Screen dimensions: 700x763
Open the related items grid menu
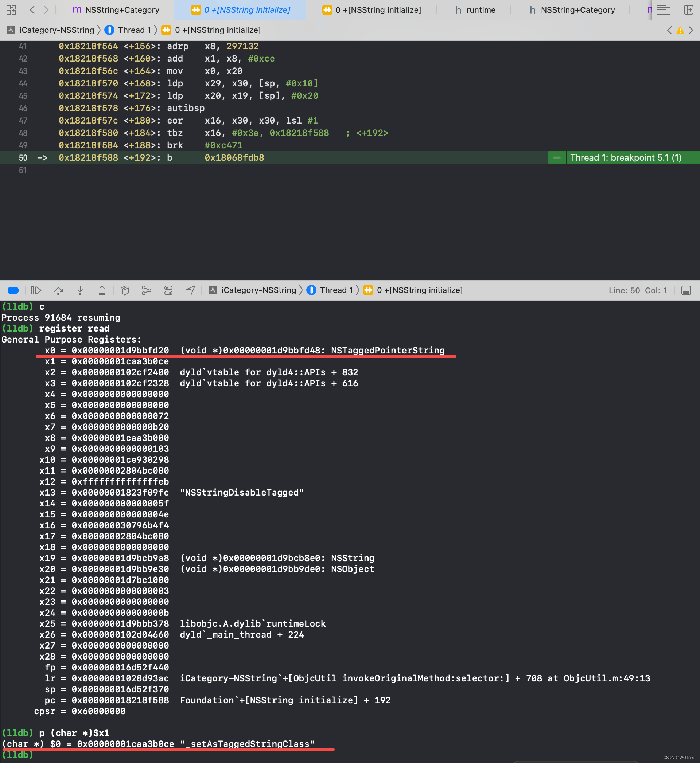coord(11,10)
